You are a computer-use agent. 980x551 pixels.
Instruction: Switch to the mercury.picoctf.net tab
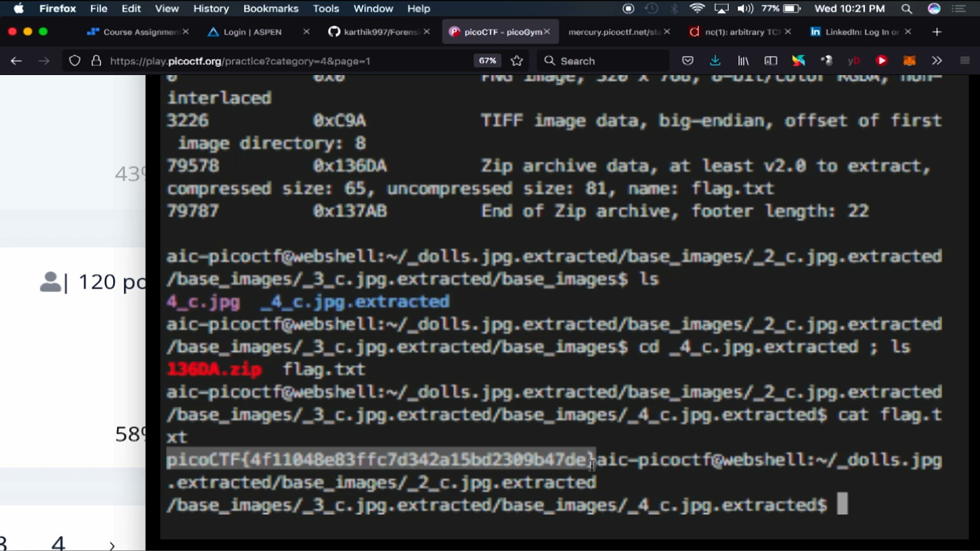613,32
